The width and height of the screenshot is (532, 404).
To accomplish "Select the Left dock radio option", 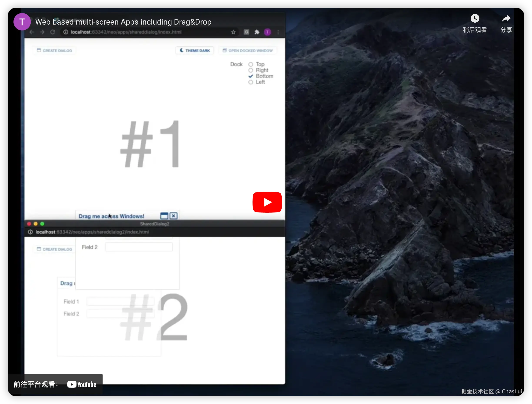I will [x=251, y=82].
